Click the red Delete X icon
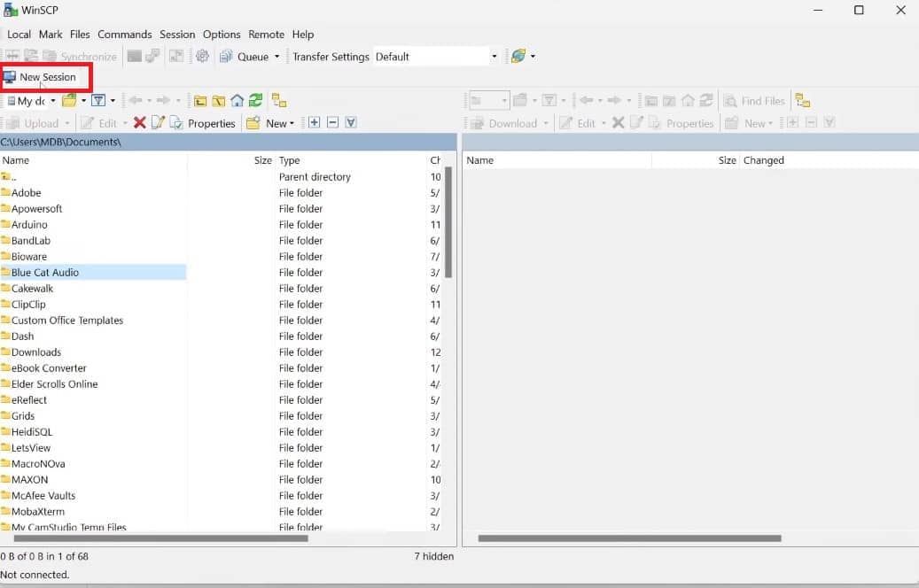 pyautogui.click(x=139, y=123)
